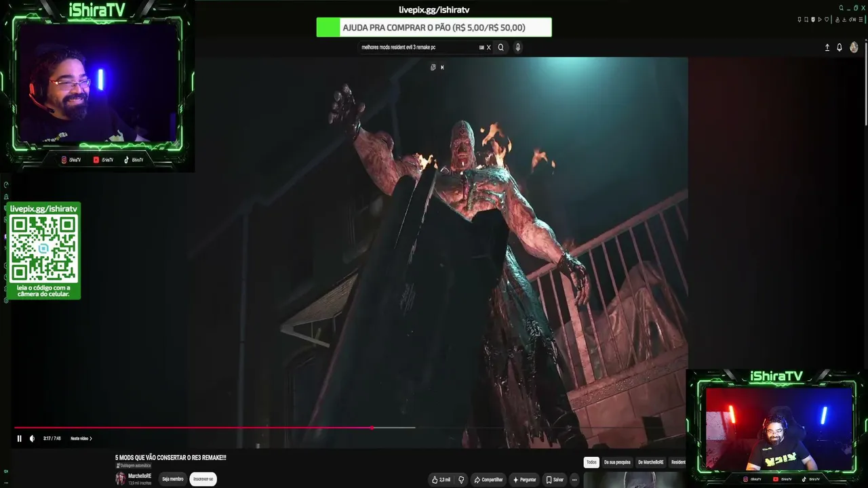Viewport: 868px width, 488px height.
Task: Open the on-screen keyboard in search box
Action: click(x=481, y=47)
